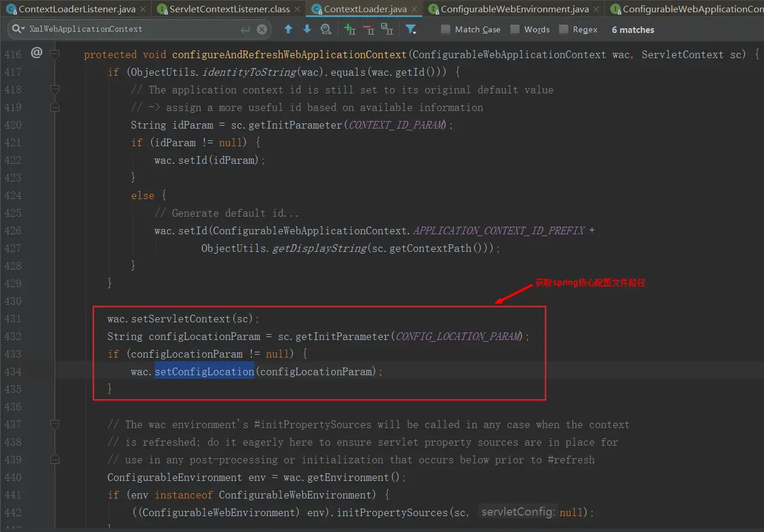Click line number 434 in gutter
This screenshot has height=532, width=764.
click(x=13, y=372)
